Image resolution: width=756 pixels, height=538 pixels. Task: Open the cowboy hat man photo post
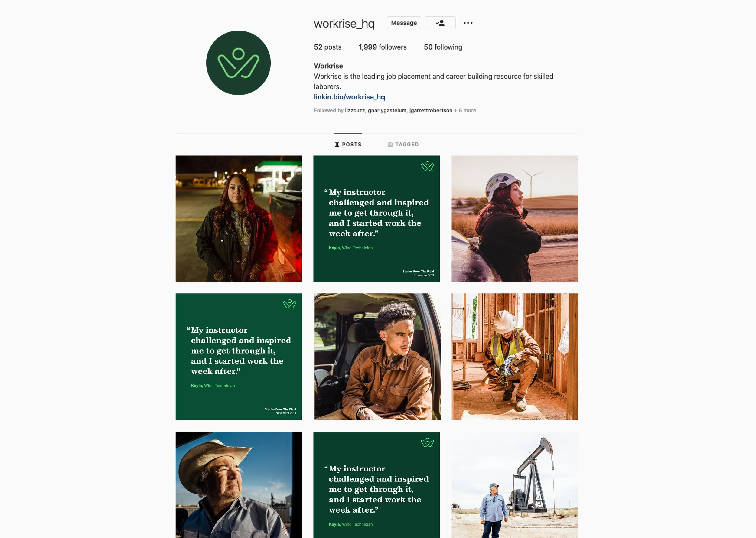pyautogui.click(x=239, y=485)
